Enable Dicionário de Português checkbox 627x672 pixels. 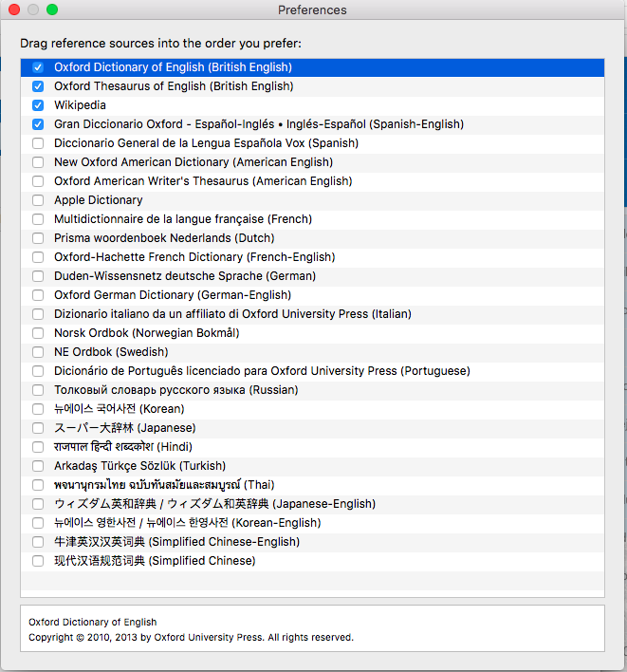pos(38,371)
